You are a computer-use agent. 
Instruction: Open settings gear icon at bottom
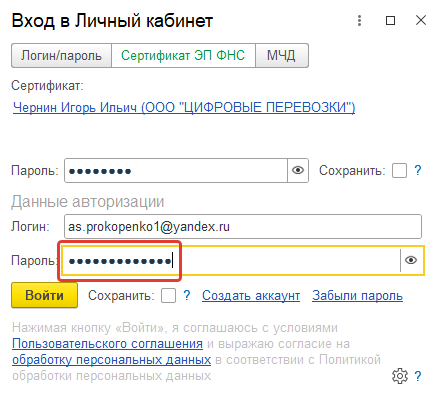tap(400, 376)
